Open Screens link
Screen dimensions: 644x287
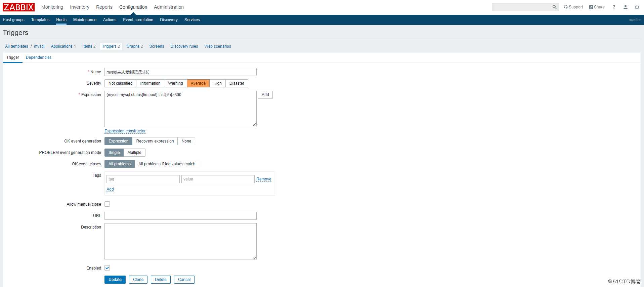click(157, 46)
